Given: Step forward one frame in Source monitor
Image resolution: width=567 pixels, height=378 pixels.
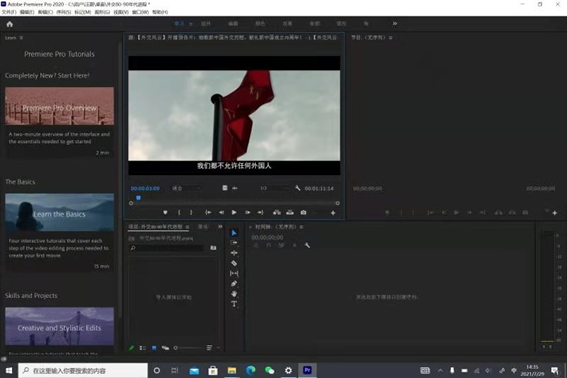Looking at the screenshot, I should click(247, 213).
